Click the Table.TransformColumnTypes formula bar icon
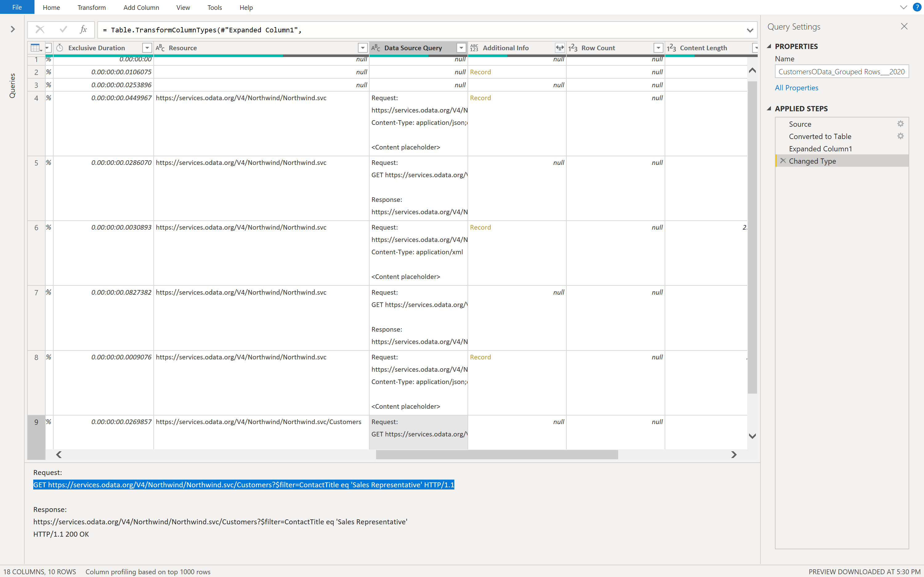924x577 pixels. [83, 29]
